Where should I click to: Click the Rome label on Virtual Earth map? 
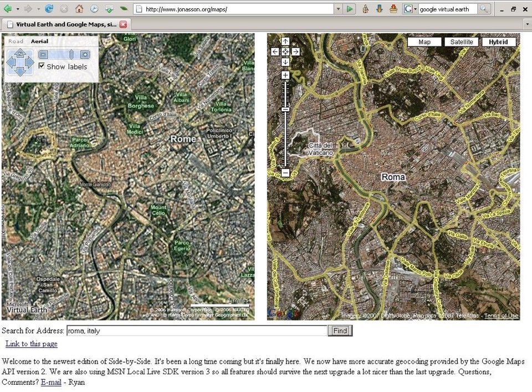[183, 139]
